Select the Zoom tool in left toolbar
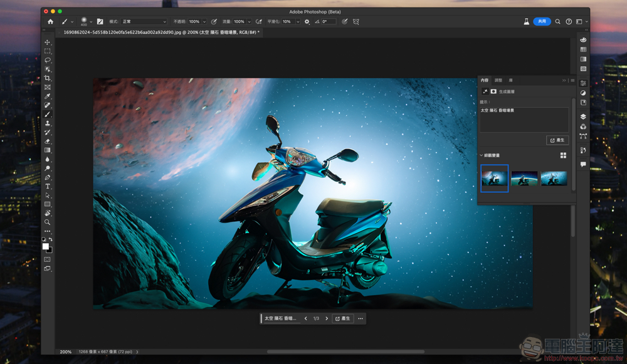 pyautogui.click(x=48, y=222)
